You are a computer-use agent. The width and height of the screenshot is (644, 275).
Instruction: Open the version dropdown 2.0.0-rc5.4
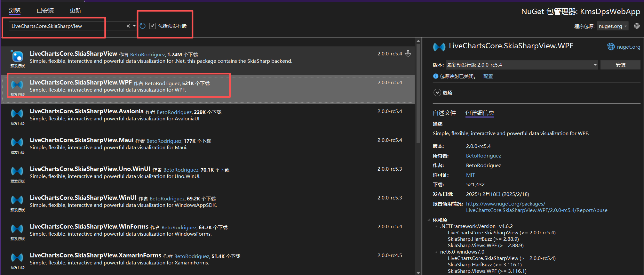tap(521, 65)
